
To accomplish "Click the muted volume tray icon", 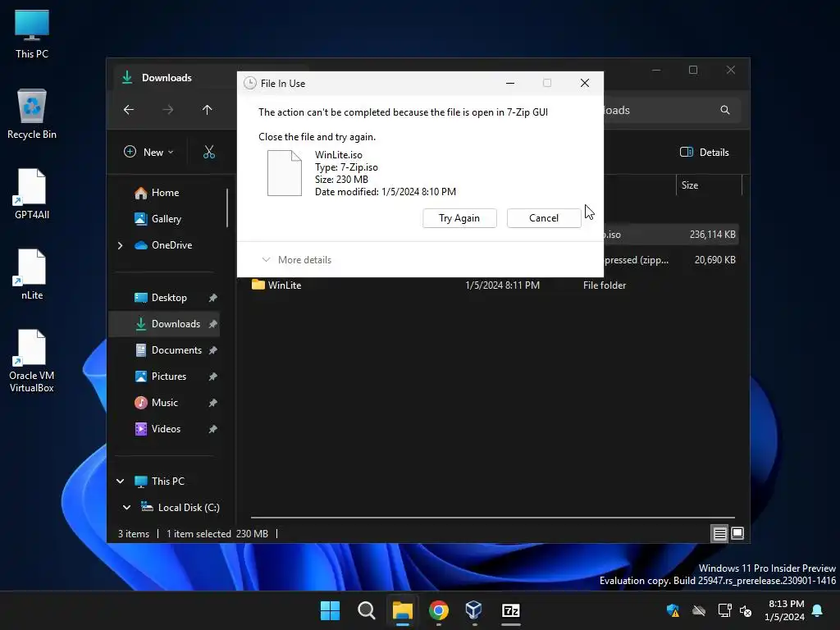I will [x=745, y=610].
